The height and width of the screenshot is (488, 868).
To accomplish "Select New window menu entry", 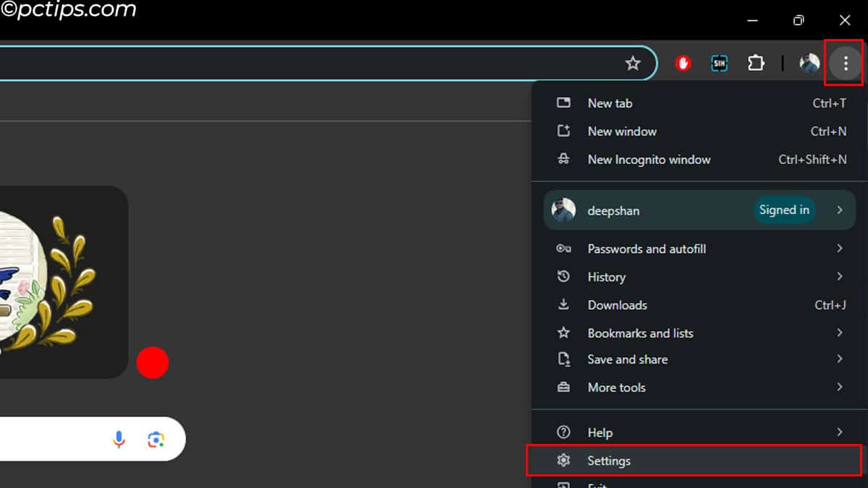I will pos(699,132).
